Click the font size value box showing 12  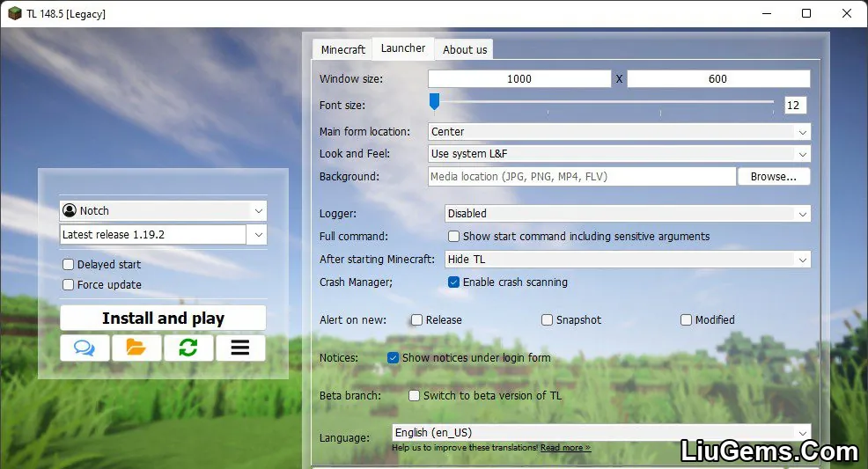click(795, 105)
